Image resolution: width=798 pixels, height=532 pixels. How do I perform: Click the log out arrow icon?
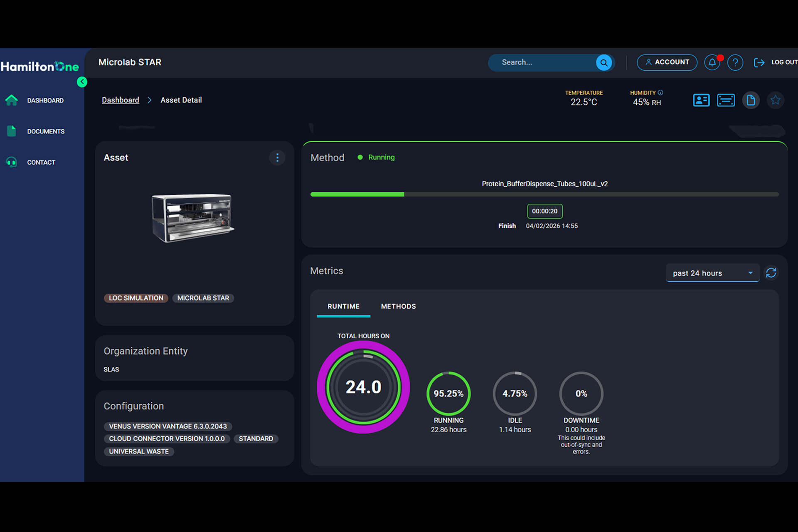[x=759, y=62]
